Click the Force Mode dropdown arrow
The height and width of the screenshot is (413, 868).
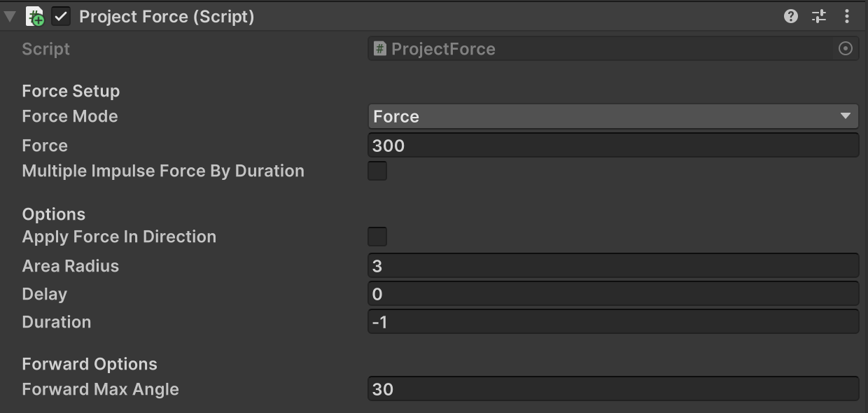846,116
